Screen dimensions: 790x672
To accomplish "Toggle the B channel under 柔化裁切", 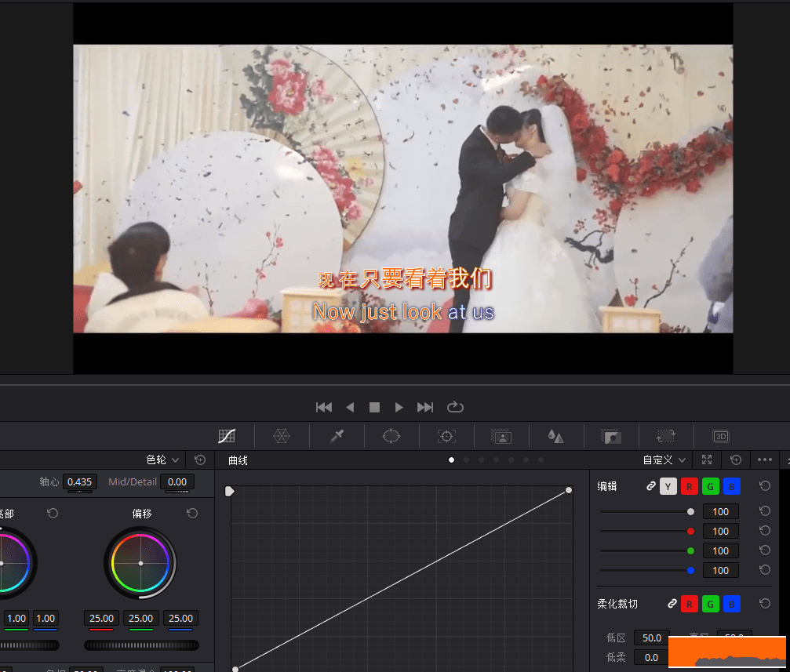I will [732, 604].
